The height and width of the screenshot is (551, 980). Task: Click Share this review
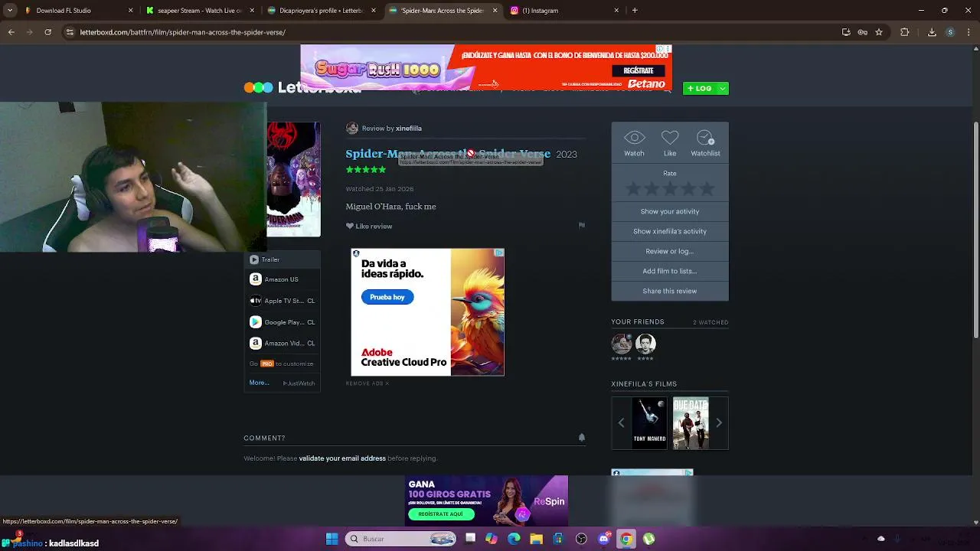click(670, 291)
